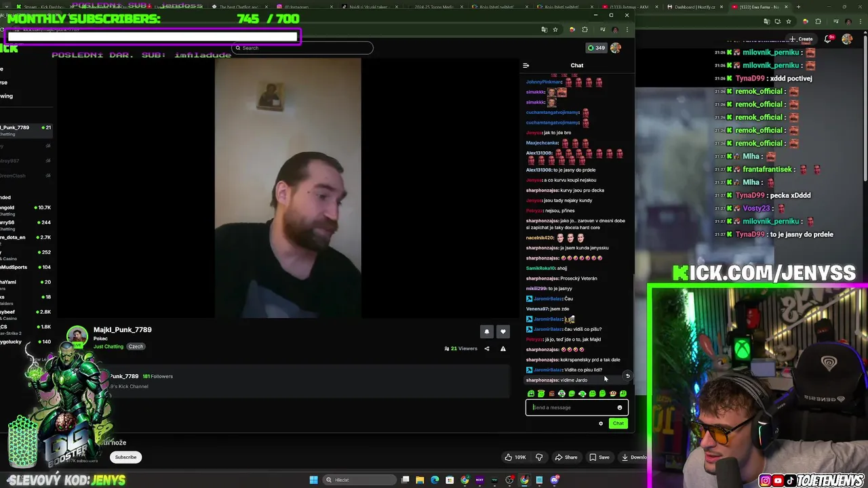Image resolution: width=868 pixels, height=488 pixels.
Task: Insert the brown quick emote third in row
Action: coord(551,394)
